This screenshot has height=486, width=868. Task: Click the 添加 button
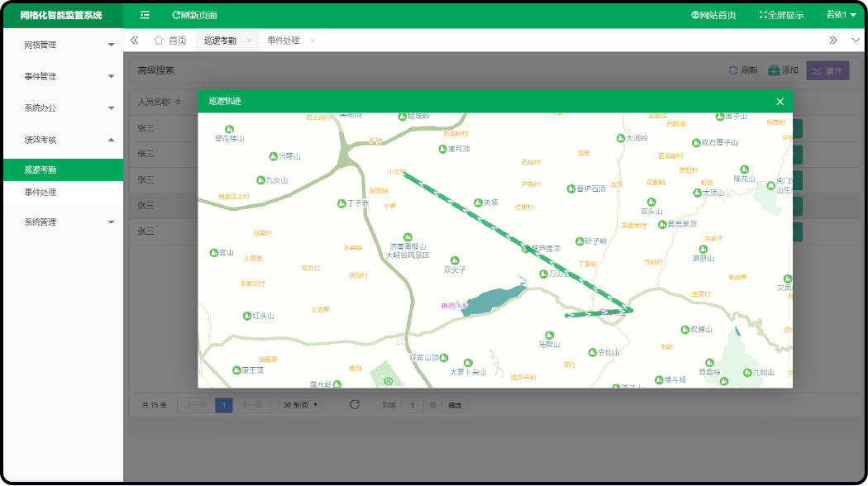pyautogui.click(x=783, y=71)
